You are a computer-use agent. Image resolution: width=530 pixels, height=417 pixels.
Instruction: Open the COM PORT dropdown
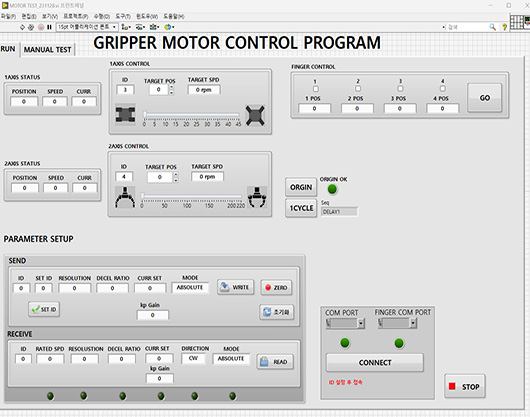tap(345, 323)
